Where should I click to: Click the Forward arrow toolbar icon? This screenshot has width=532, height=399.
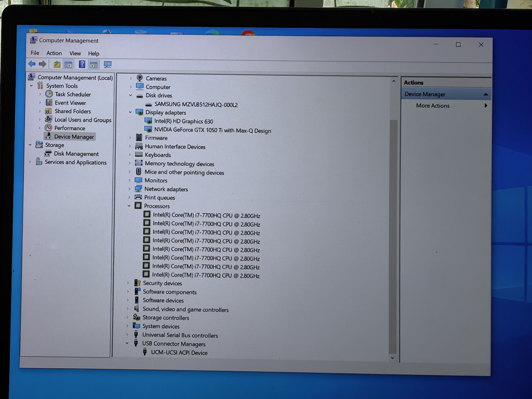pos(43,64)
